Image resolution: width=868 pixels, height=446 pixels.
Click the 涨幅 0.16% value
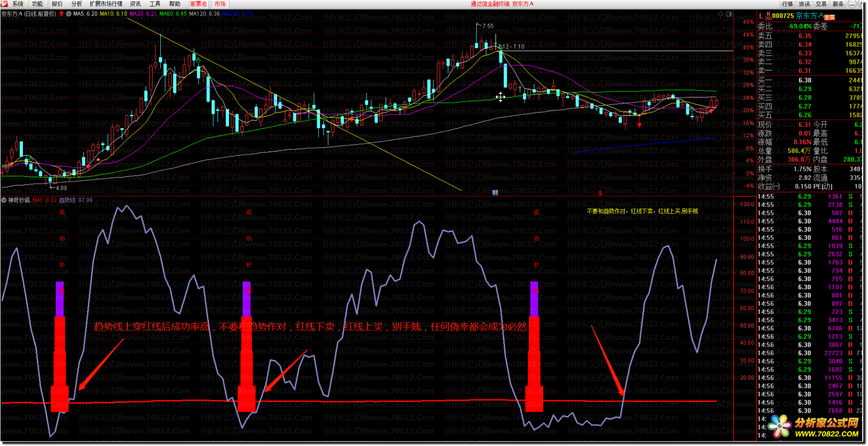point(803,142)
